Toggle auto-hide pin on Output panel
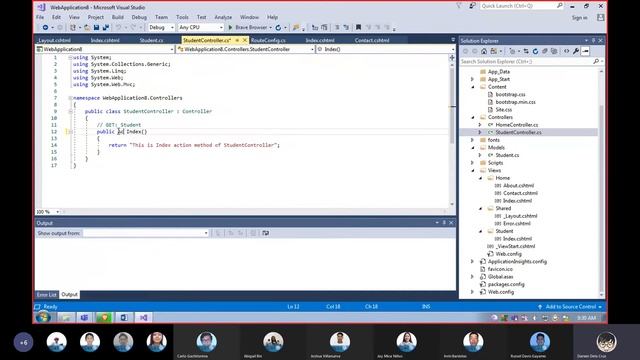The height and width of the screenshot is (360, 640). [444, 222]
